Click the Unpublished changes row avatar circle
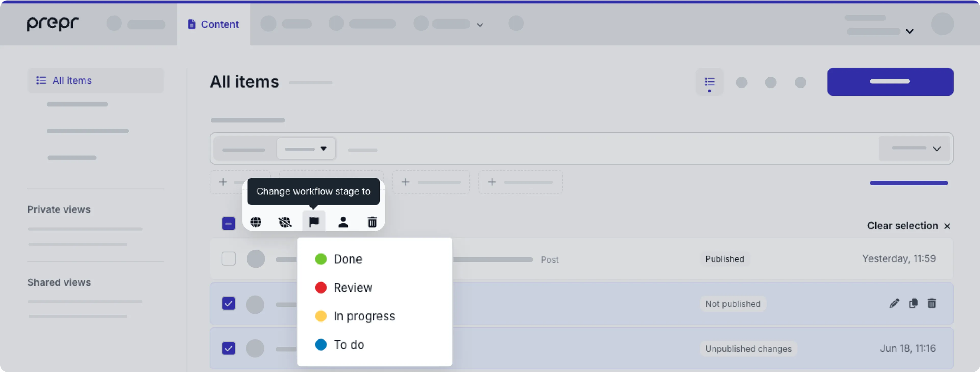980x372 pixels. click(255, 348)
